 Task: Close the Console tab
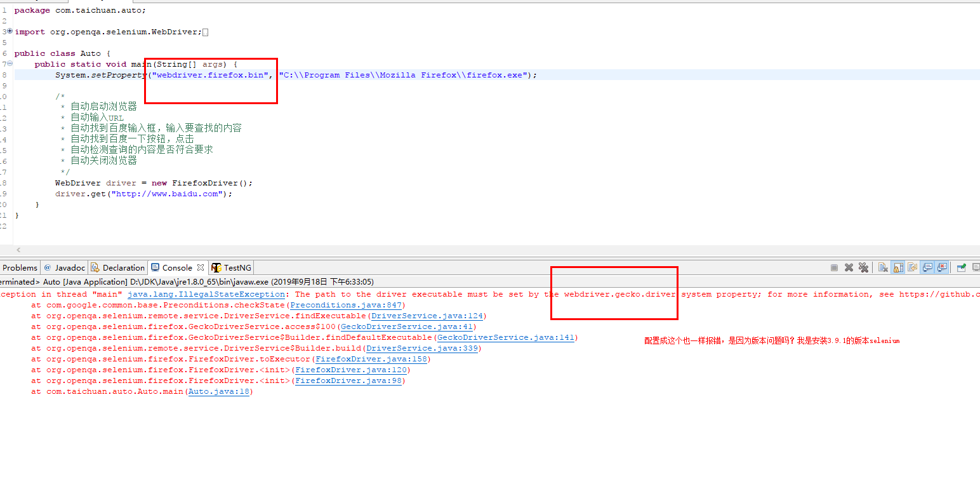tap(201, 267)
